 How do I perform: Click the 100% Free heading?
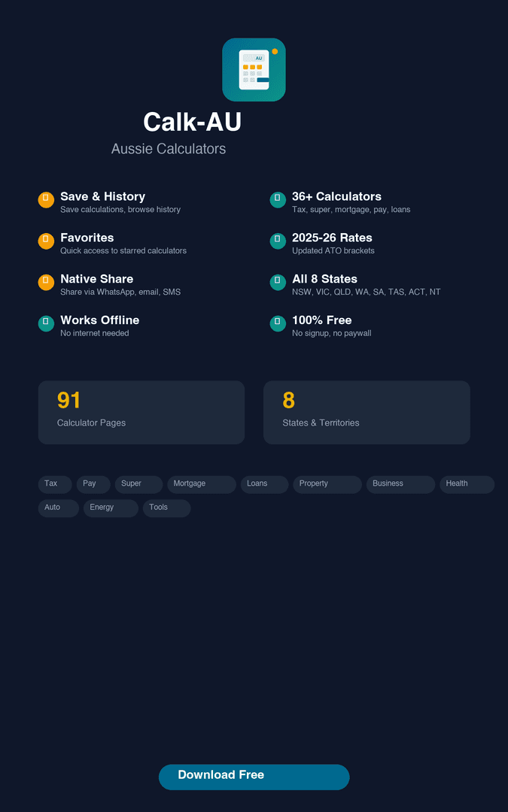[x=322, y=320]
